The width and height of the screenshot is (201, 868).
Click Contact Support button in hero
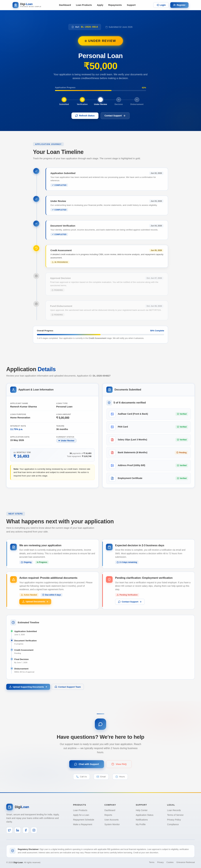(x=115, y=116)
